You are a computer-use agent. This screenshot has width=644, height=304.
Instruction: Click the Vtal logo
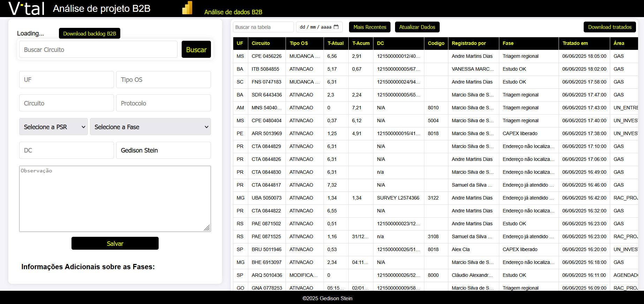pyautogui.click(x=26, y=8)
